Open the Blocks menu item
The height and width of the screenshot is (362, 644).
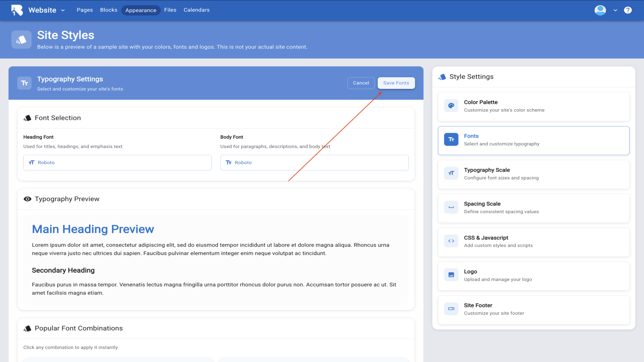coord(109,10)
